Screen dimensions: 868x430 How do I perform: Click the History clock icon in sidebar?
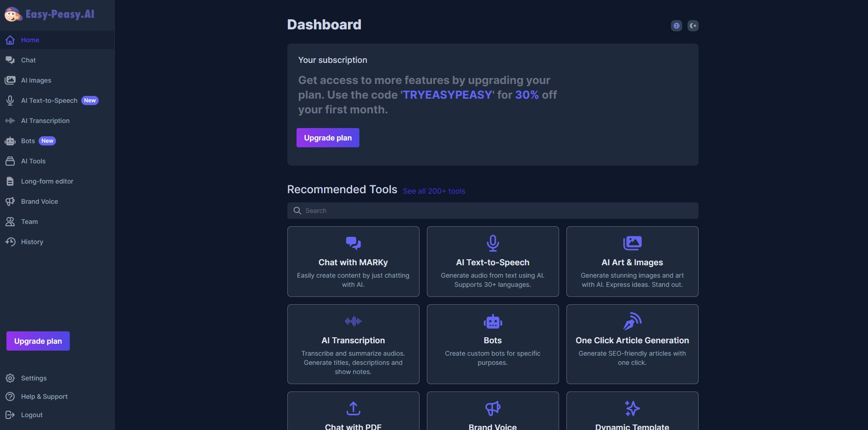click(10, 242)
